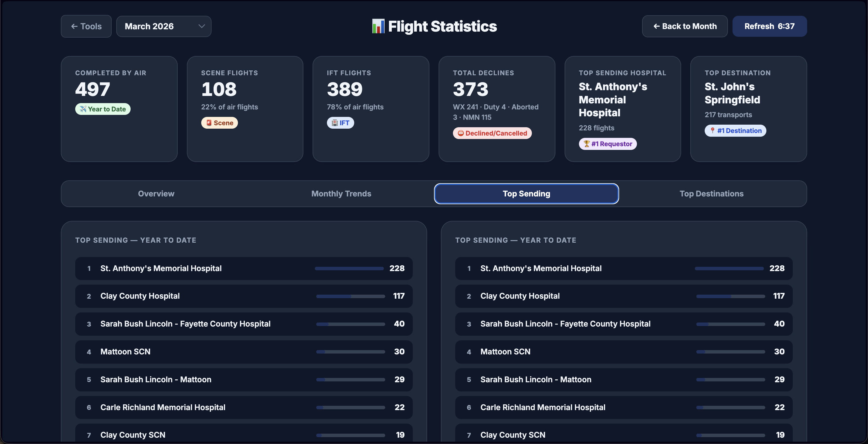The height and width of the screenshot is (444, 868).
Task: Click the Flight Statistics bar chart logo
Action: 378,26
